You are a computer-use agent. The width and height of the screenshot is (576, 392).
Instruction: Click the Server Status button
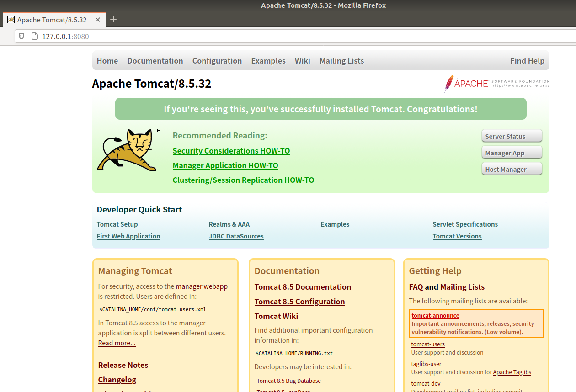pos(512,136)
